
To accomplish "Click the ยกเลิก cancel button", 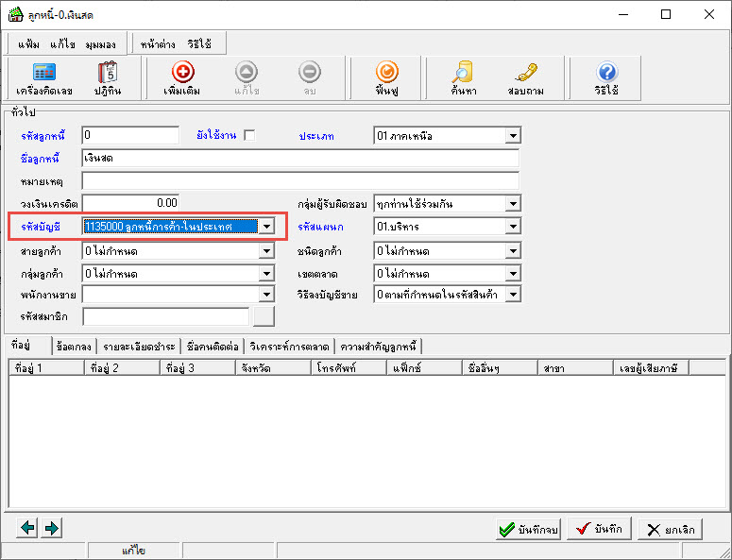I will tap(670, 530).
